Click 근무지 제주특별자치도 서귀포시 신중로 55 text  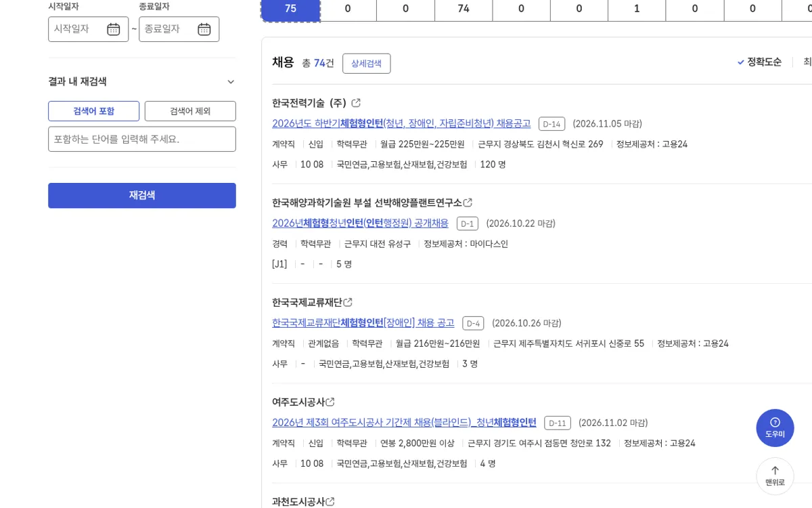[568, 343]
